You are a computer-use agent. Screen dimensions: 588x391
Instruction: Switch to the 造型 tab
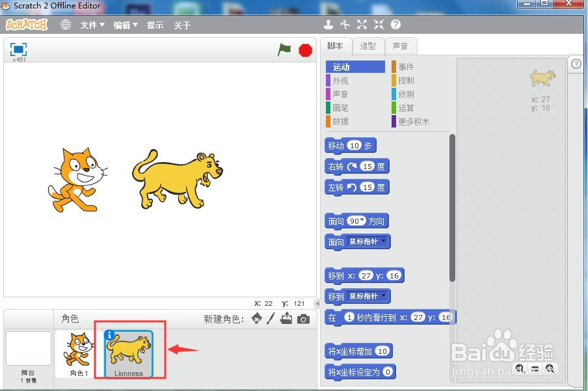[x=368, y=46]
